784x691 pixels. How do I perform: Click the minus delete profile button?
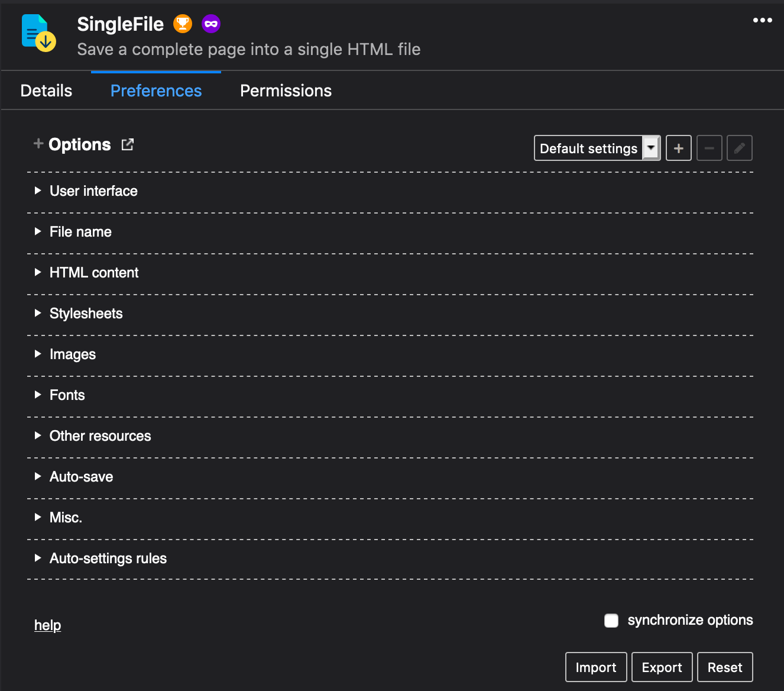click(710, 148)
